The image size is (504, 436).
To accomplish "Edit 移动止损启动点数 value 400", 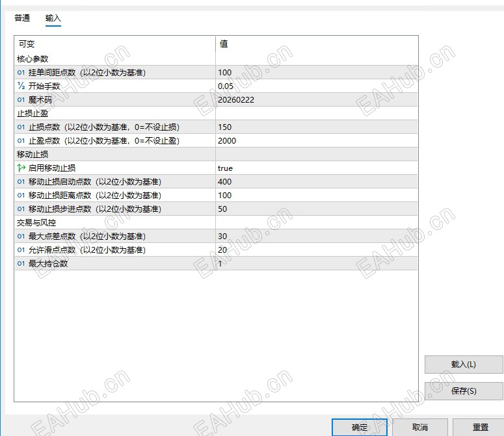I will (x=317, y=182).
